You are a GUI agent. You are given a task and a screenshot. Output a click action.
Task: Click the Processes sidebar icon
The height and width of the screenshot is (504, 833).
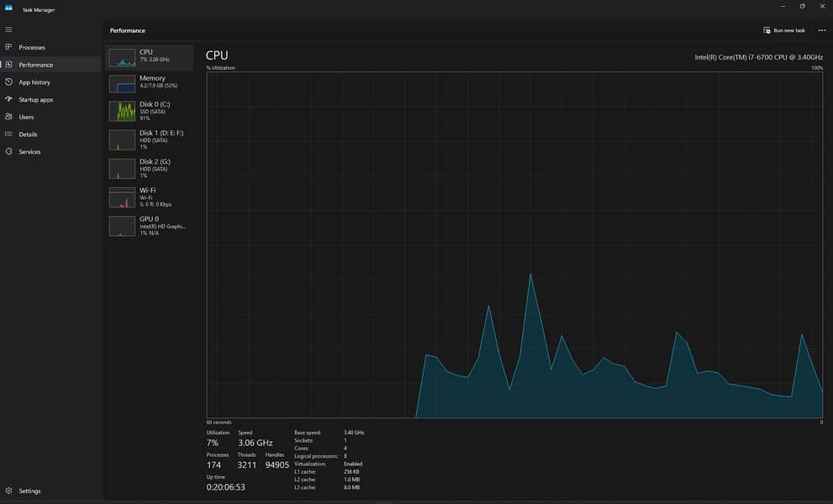pyautogui.click(x=8, y=47)
